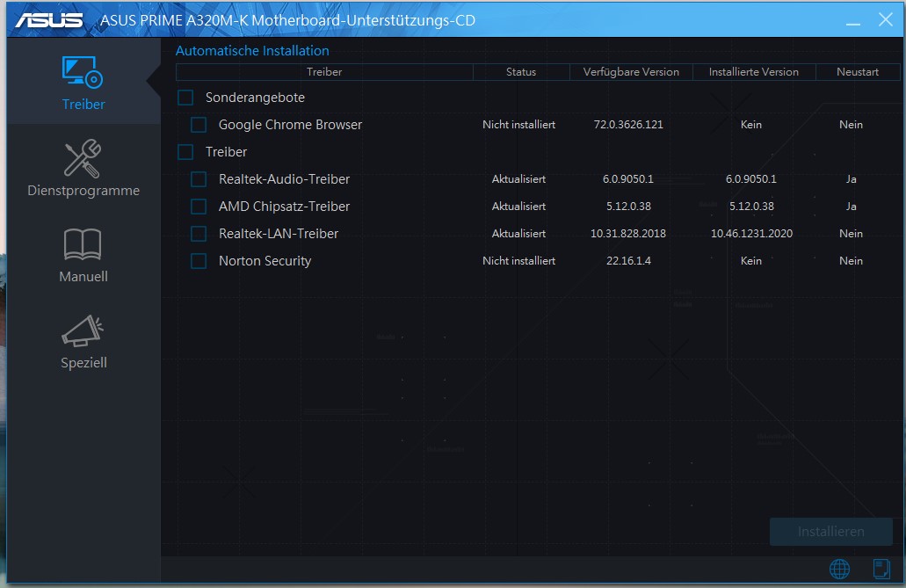Viewport: 906px width, 588px height.
Task: Click Aktualisiert status for Realtek-LAN-Treiber
Action: [518, 233]
